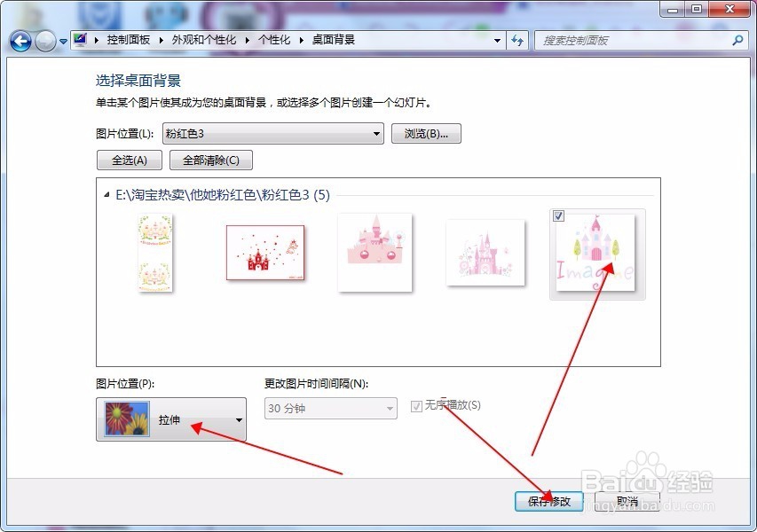Click the 全选(A) button
The height and width of the screenshot is (532, 757).
click(130, 160)
